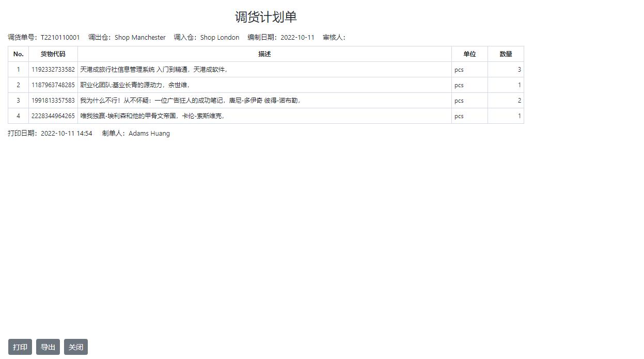Click the 数量 column header
This screenshot has height=359, width=644.
pos(506,54)
